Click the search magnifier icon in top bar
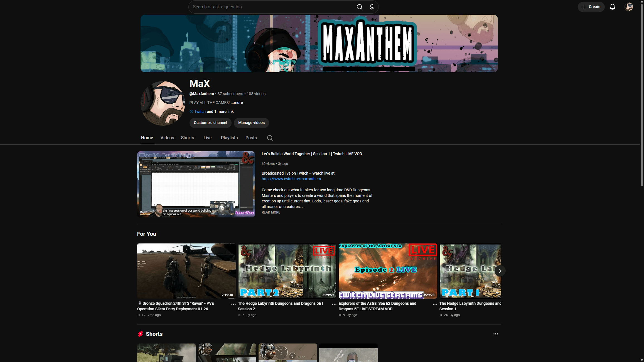The image size is (644, 362). click(x=359, y=7)
